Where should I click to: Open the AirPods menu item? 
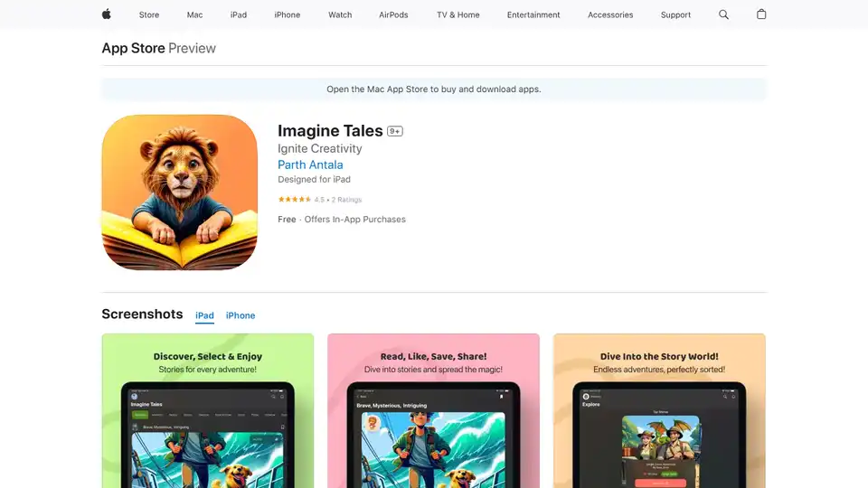click(x=393, y=15)
